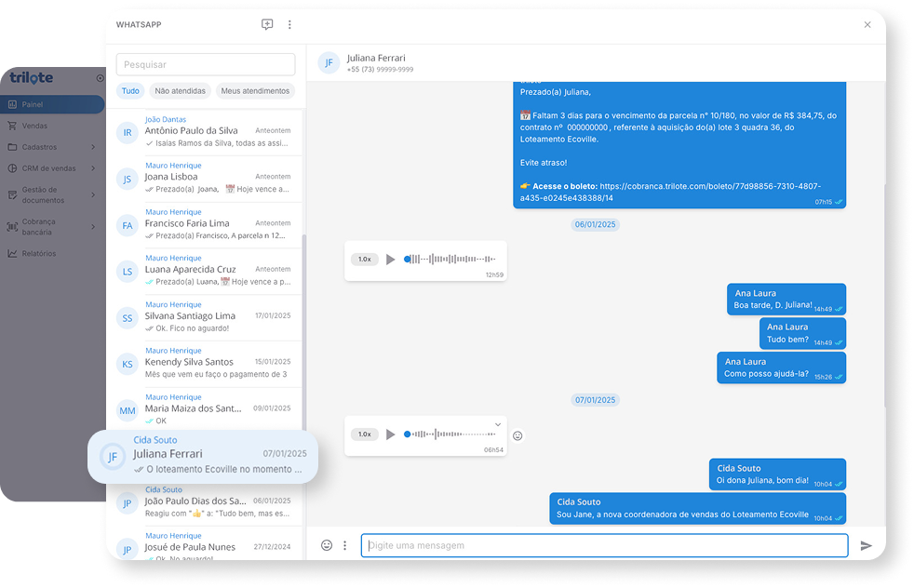Open the attachment options three-dot menu

345,545
